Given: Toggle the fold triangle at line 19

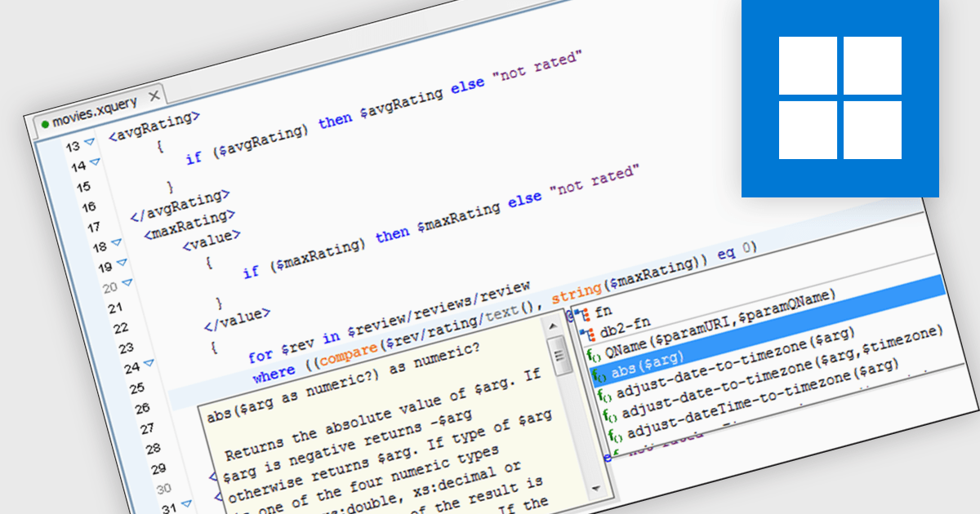Looking at the screenshot, I should tap(122, 263).
